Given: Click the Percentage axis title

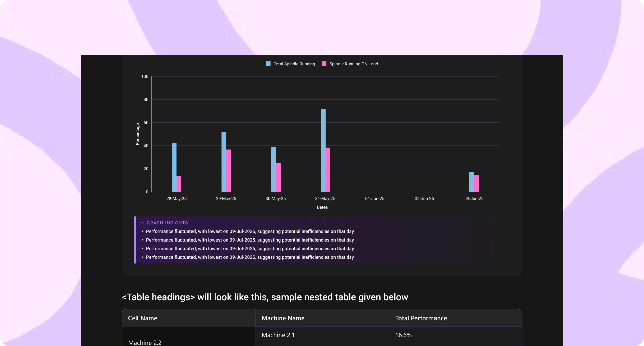Looking at the screenshot, I should [x=137, y=134].
